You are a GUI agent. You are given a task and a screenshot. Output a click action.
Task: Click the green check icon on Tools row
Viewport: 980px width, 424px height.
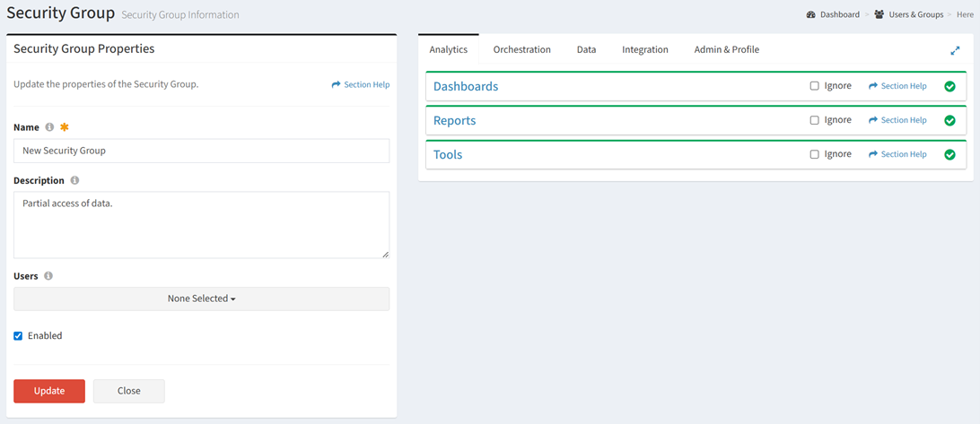click(950, 154)
